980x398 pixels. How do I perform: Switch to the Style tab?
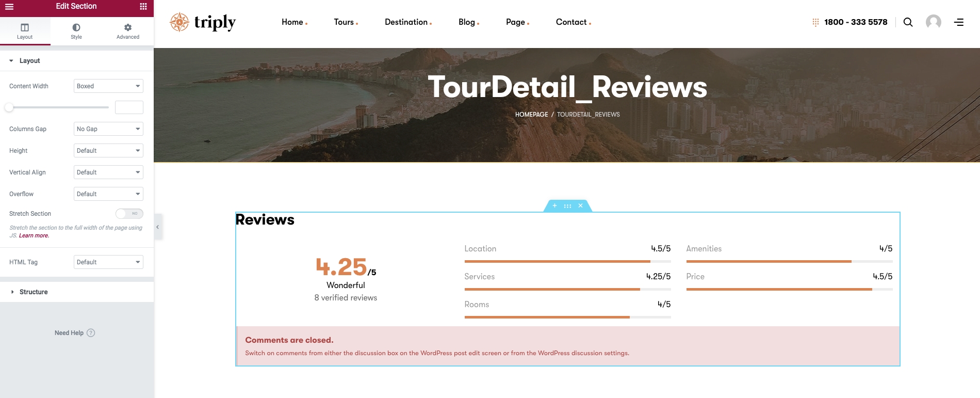point(76,31)
